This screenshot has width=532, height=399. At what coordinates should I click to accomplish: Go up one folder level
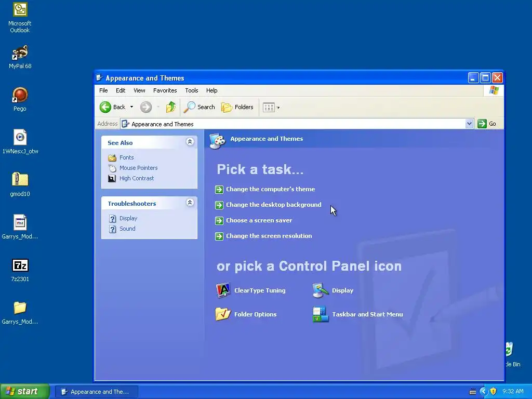click(x=170, y=107)
